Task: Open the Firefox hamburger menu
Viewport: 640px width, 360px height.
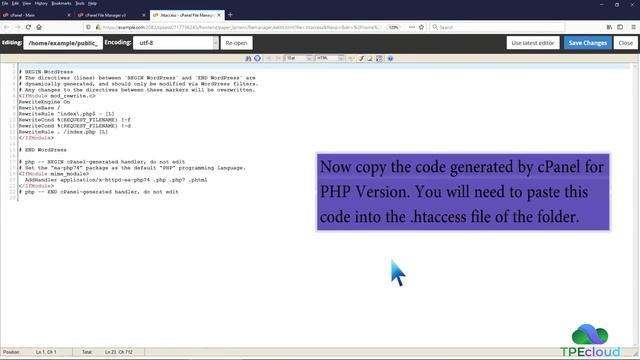Action: 633,27
